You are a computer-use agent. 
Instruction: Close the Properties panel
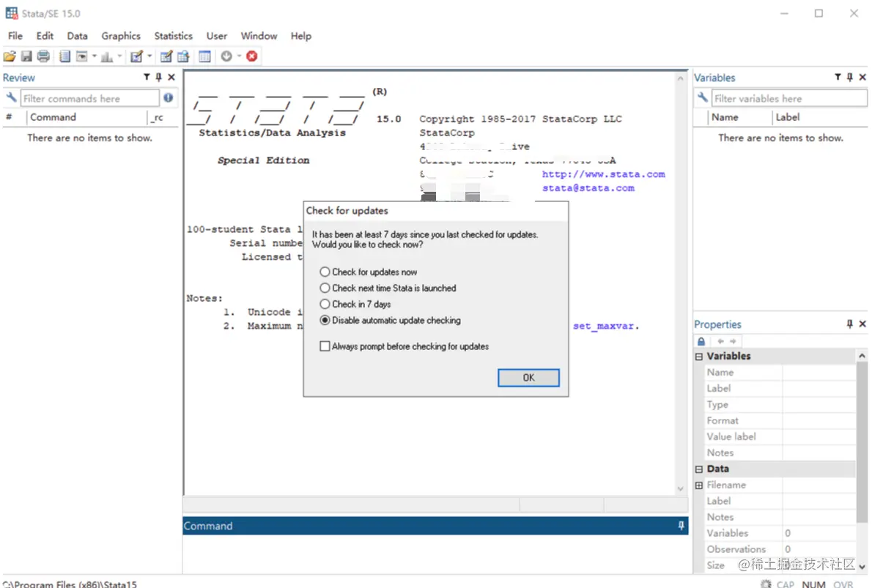[x=862, y=324]
